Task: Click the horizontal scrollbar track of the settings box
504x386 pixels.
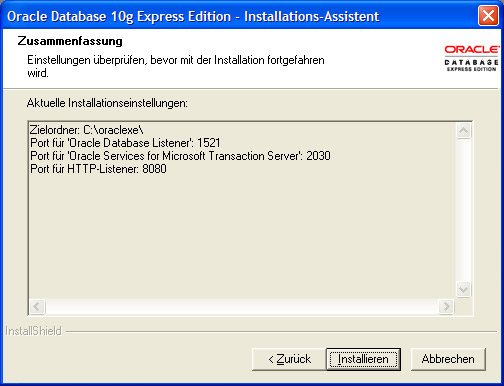Action: coord(242,306)
